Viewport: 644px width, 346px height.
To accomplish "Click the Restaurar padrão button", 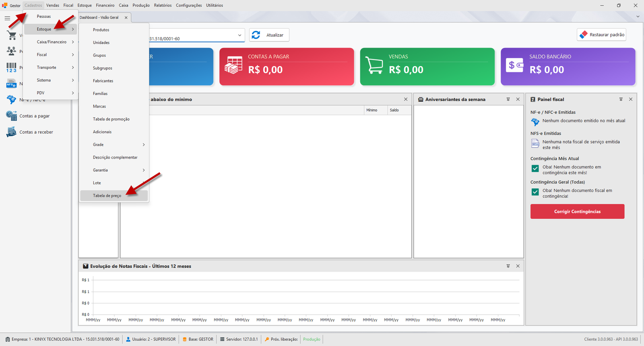I will coord(602,35).
